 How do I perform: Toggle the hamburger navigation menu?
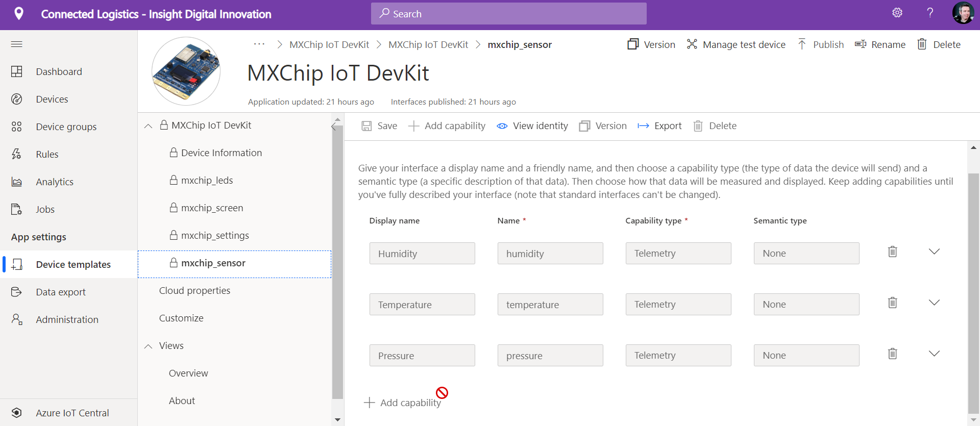pyautogui.click(x=16, y=44)
